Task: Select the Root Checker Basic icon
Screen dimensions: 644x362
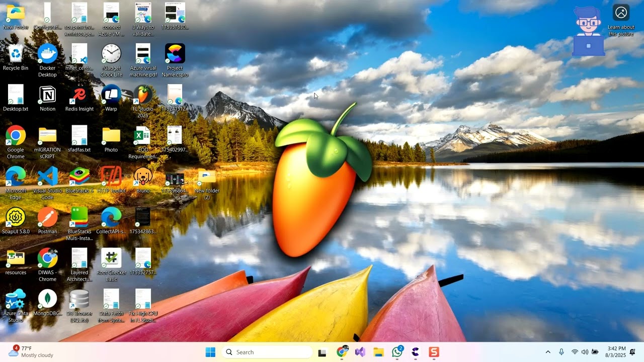Action: coord(111,258)
